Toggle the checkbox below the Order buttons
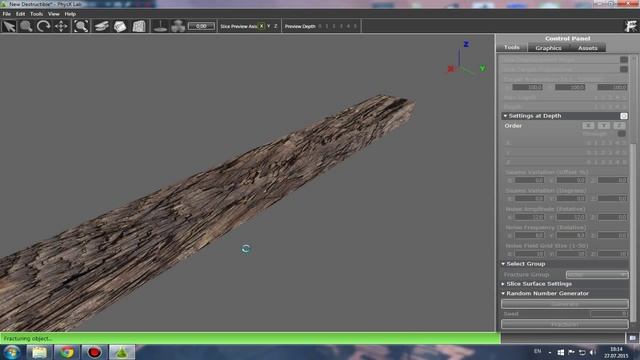Image resolution: width=640 pixels, height=360 pixels. [x=621, y=133]
